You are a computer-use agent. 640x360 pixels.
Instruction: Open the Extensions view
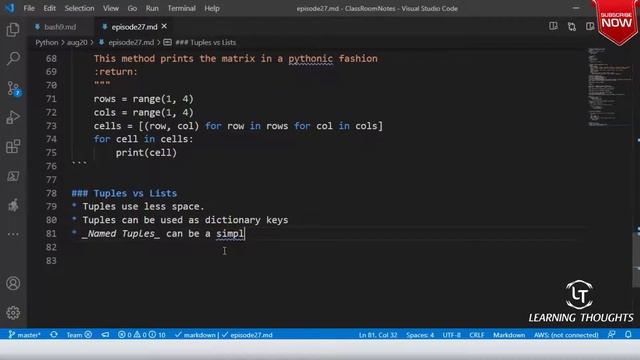click(13, 147)
